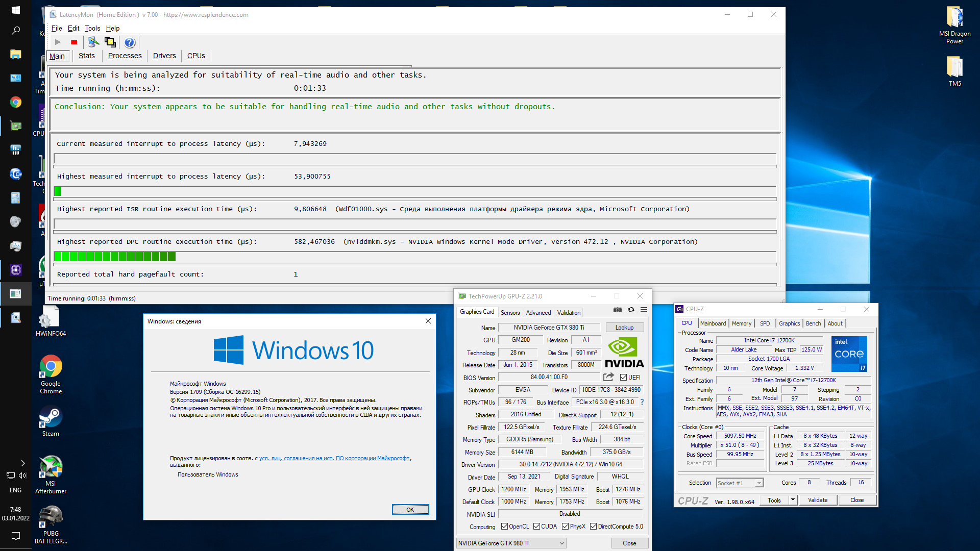Switch to the Drivers tab in LatencyMon

164,56
